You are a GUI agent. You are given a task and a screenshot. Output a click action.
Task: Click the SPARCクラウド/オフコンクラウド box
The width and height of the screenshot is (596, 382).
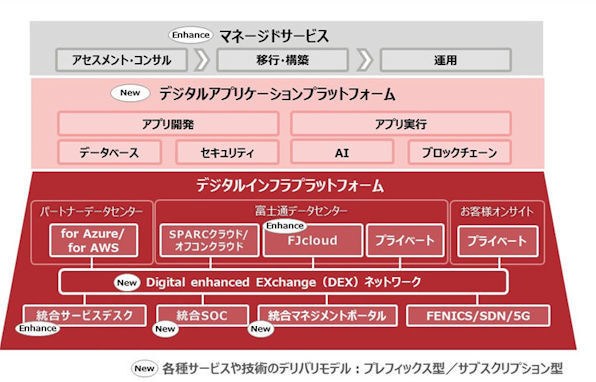coord(209,241)
